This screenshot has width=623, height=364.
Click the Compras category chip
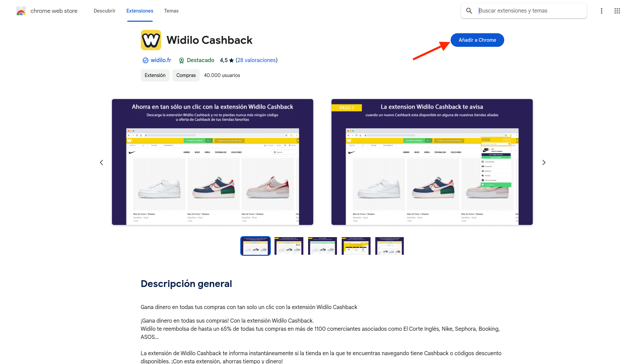tap(186, 75)
